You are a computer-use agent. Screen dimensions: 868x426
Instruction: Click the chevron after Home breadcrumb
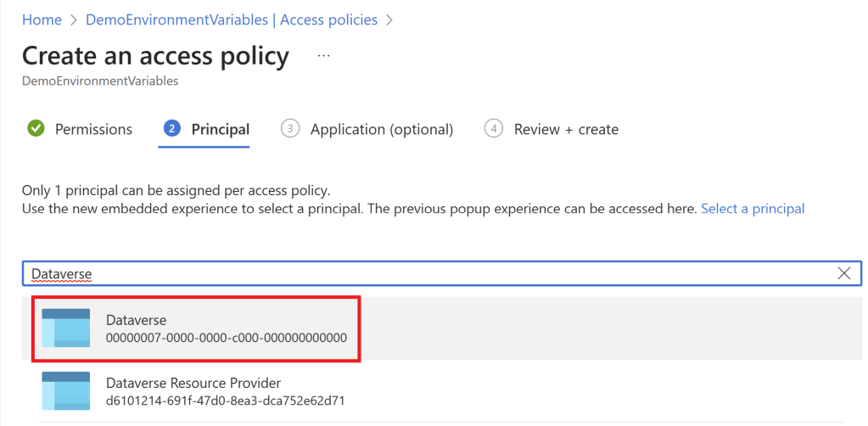(74, 20)
